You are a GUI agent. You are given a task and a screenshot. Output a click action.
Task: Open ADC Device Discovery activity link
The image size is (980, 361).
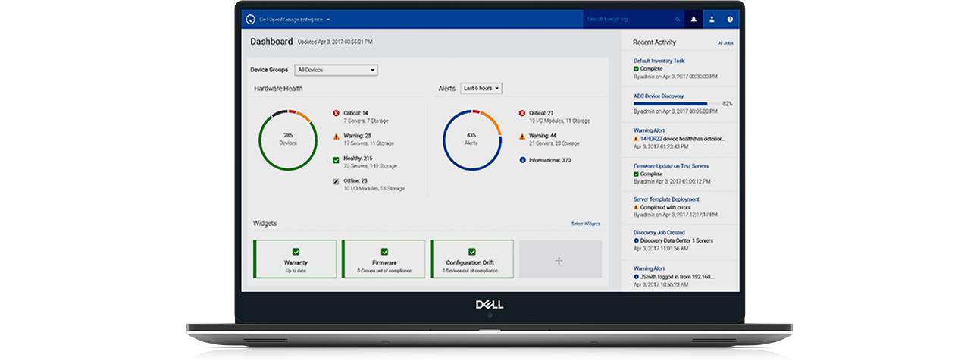click(659, 96)
